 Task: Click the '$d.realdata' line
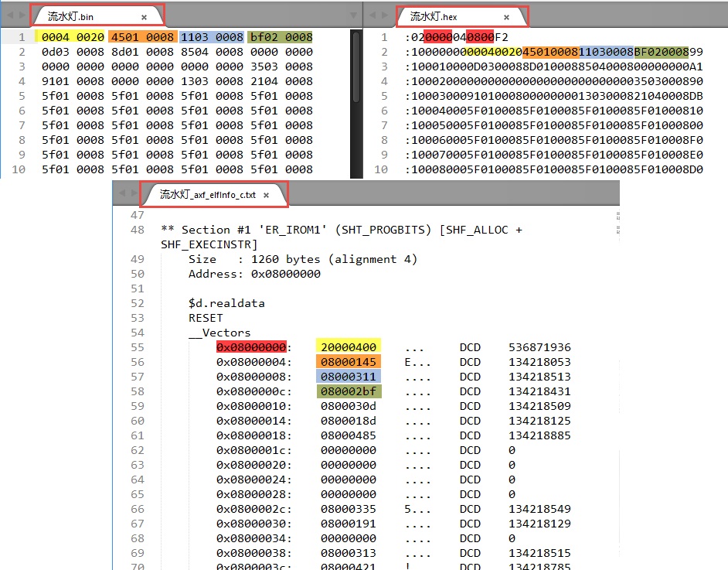click(x=226, y=303)
